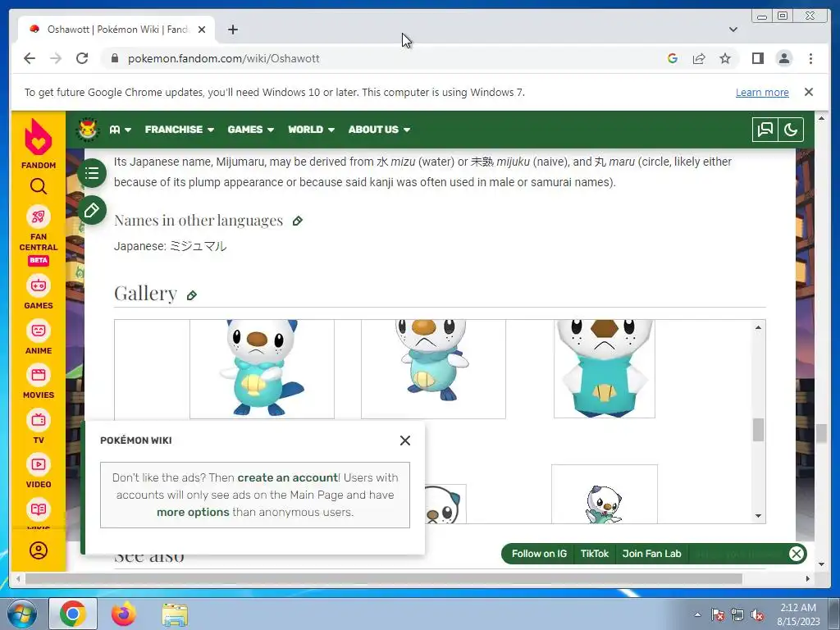Close the Pokémon Wiki popup notice

pyautogui.click(x=405, y=441)
